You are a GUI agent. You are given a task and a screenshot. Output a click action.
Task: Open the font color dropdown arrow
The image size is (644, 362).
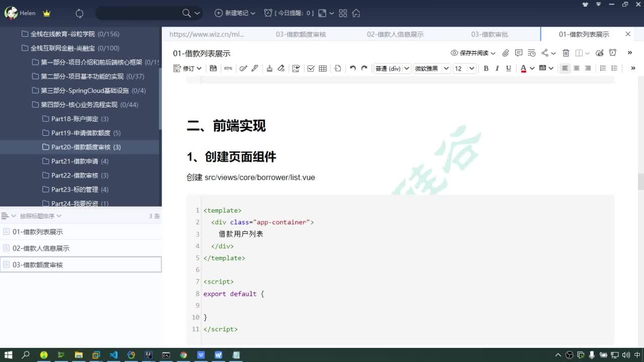532,68
